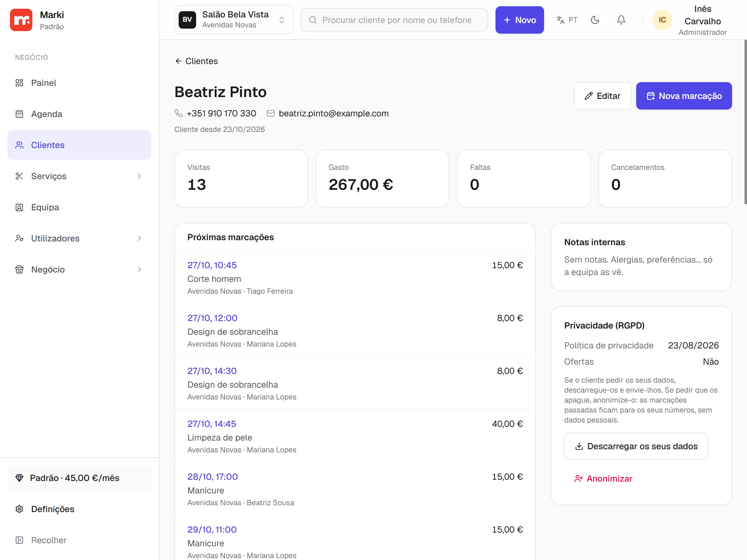Open Definições in the sidebar
Viewport: 747px width, 560px height.
pos(79,509)
